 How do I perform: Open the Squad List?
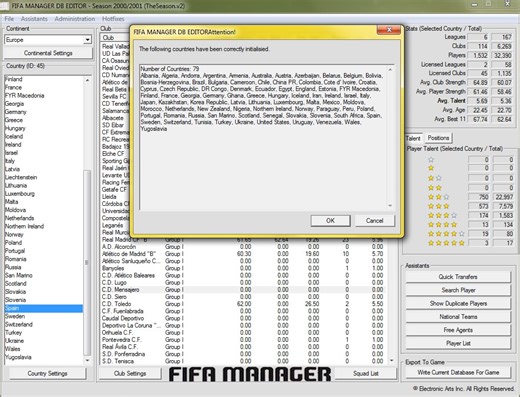click(x=366, y=374)
